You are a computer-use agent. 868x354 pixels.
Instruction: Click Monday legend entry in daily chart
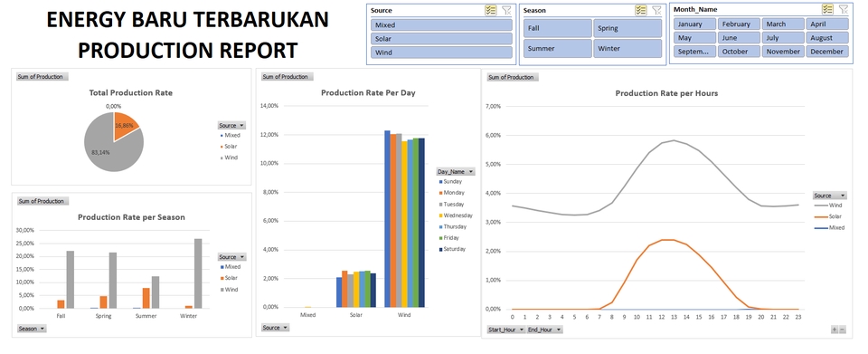(452, 193)
